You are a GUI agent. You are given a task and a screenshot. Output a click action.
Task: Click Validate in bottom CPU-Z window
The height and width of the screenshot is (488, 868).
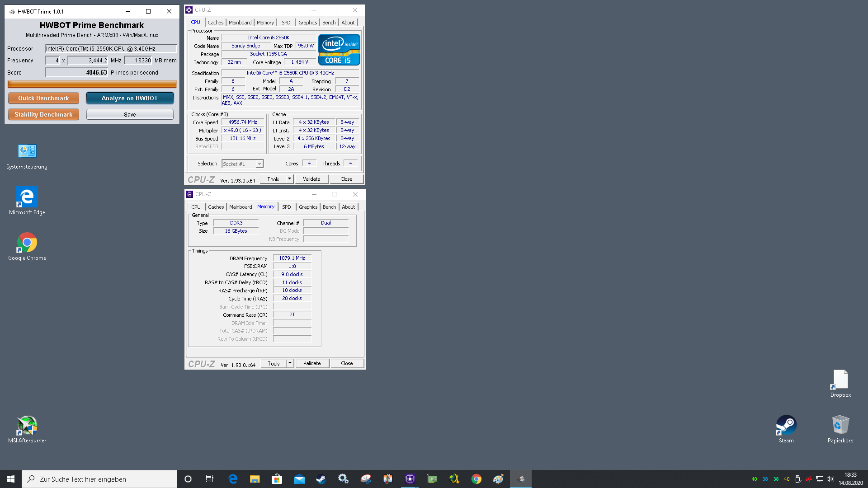[312, 363]
